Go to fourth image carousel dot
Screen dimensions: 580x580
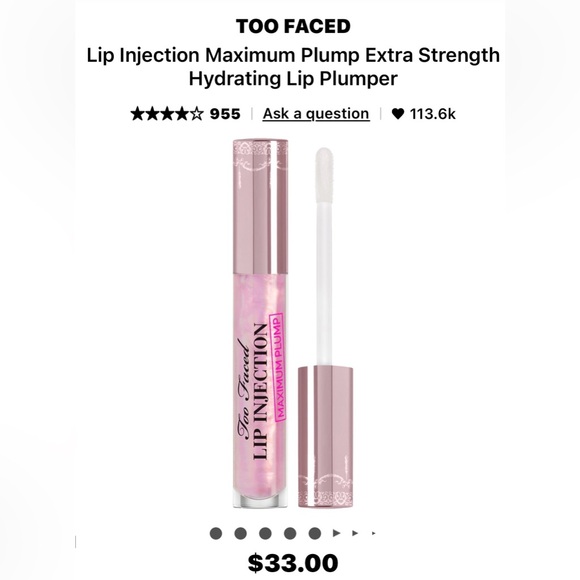click(290, 533)
